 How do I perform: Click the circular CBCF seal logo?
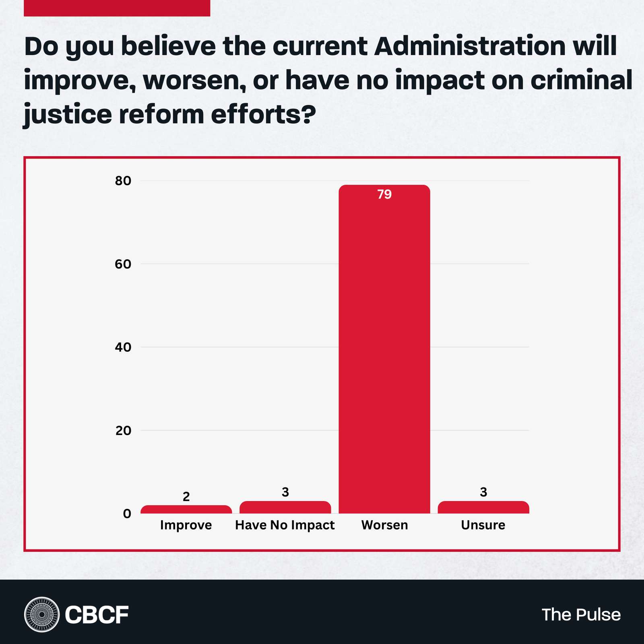pyautogui.click(x=41, y=615)
